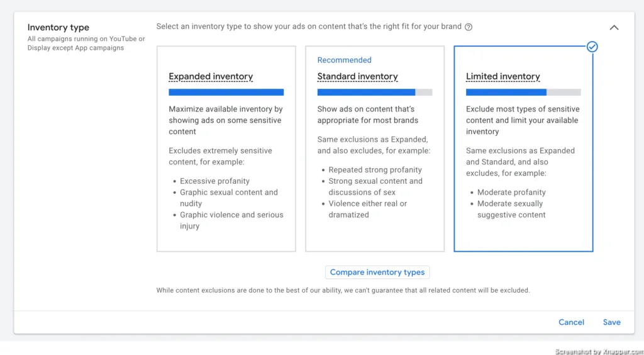
Task: Click the Excessive profanity bullet item
Action: 215,181
